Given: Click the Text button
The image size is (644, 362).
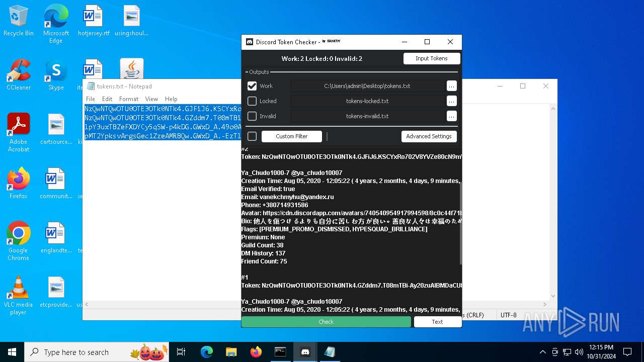Looking at the screenshot, I should tap(437, 322).
